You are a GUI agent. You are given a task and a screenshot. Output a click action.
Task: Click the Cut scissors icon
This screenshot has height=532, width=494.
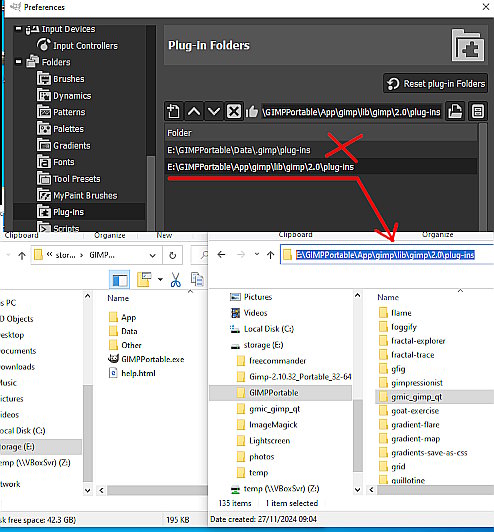175,280
